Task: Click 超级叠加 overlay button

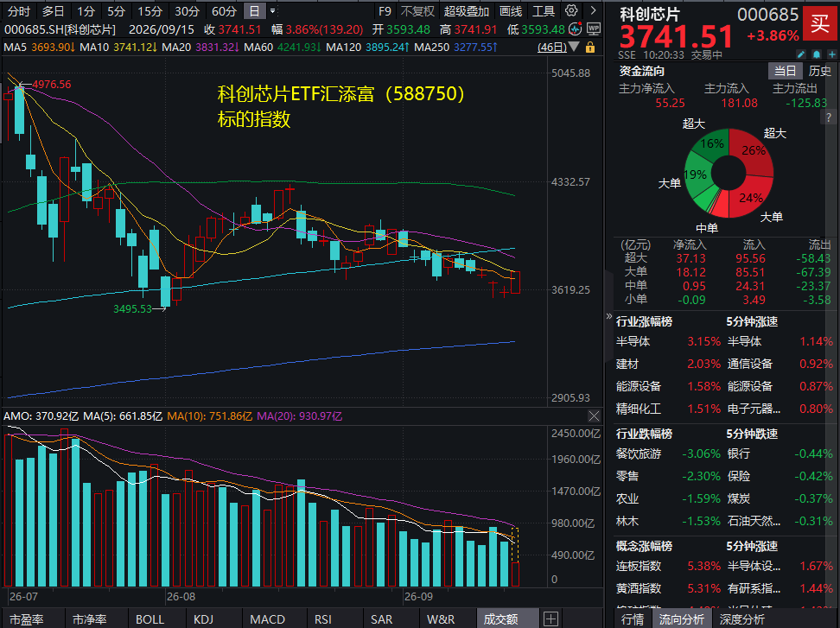Action: point(466,11)
